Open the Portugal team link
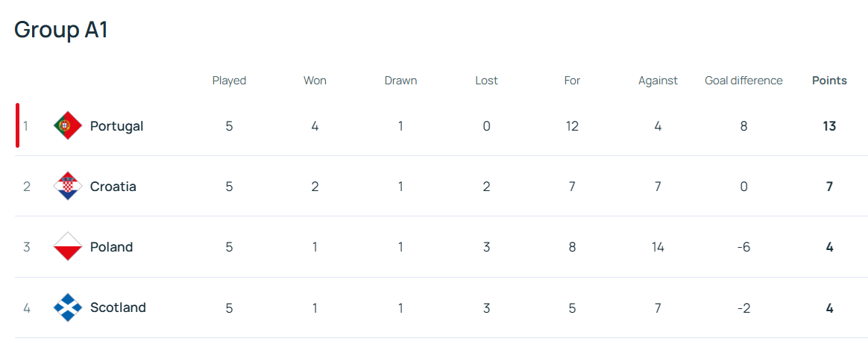 coord(116,126)
